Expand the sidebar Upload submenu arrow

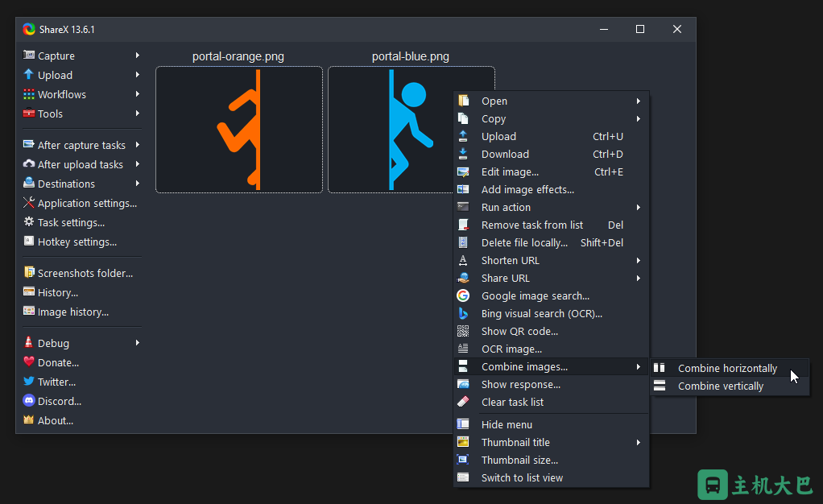click(138, 75)
